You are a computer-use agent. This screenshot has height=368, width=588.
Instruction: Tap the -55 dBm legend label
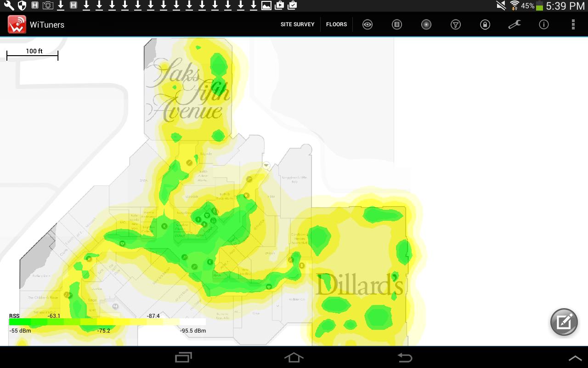coord(20,331)
